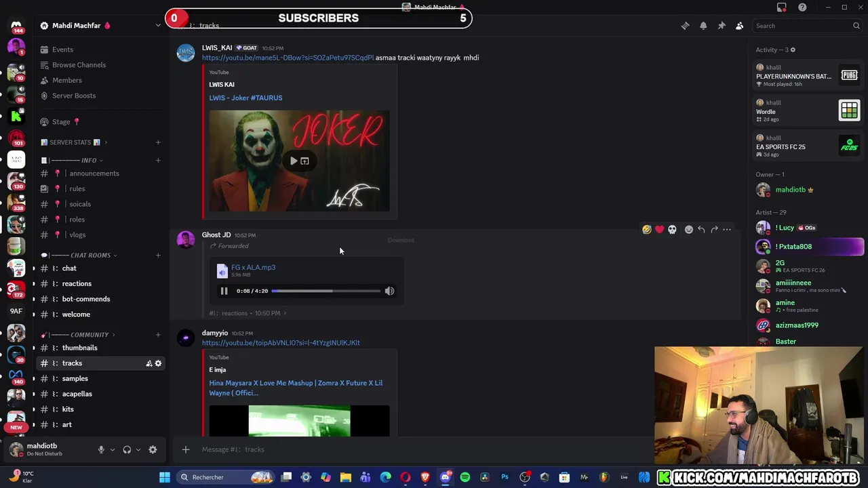Edit tracks channel settings gear

click(x=158, y=364)
